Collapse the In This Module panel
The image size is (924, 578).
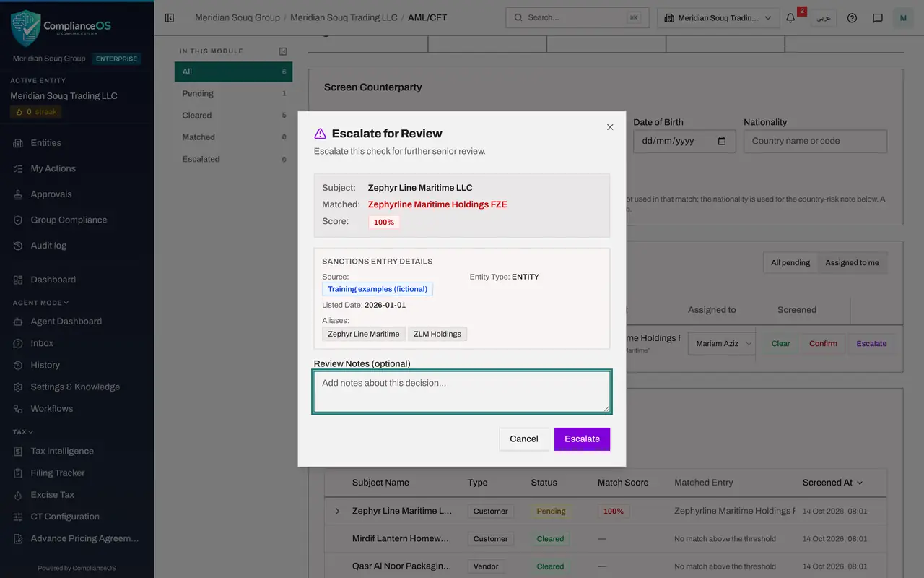(283, 51)
